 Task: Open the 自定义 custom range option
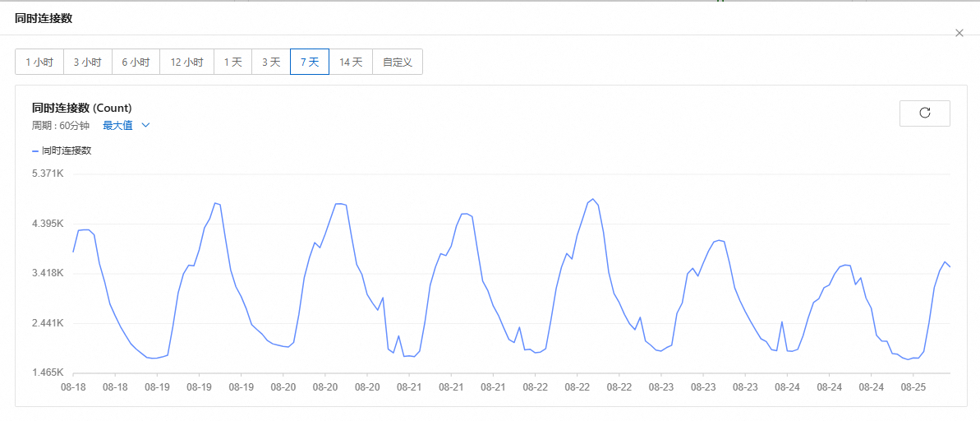[x=398, y=62]
